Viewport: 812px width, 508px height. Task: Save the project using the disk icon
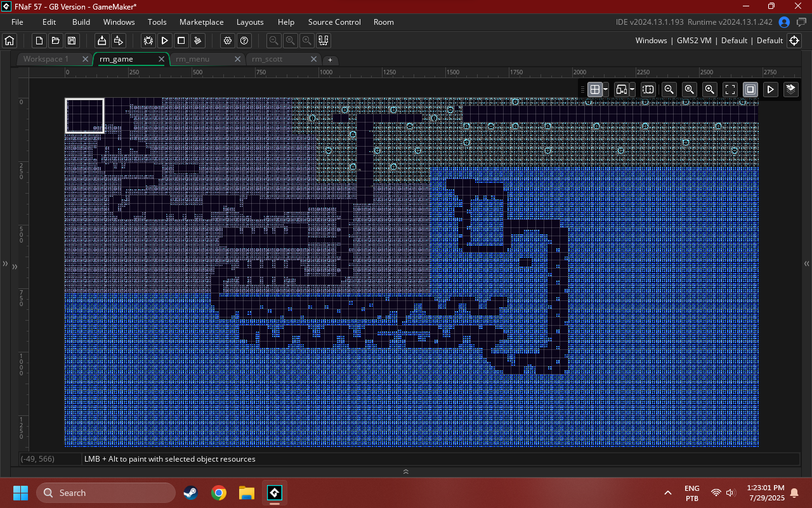coord(72,41)
